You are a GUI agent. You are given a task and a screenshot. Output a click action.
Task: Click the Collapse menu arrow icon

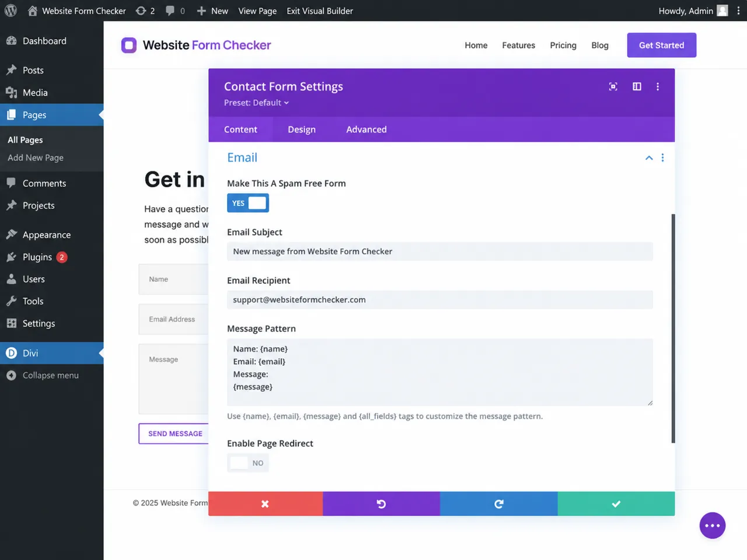click(x=11, y=375)
